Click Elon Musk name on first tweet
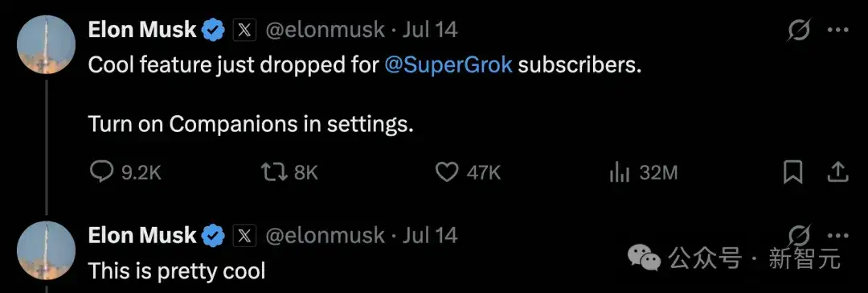The width and height of the screenshot is (868, 293). (x=142, y=30)
